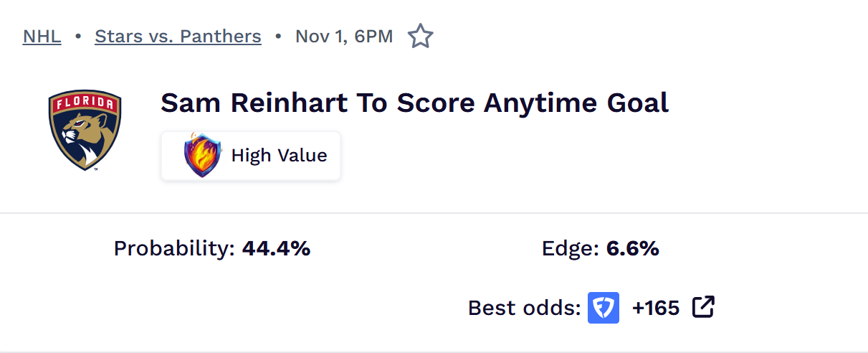Click the dot separator before Nov 1
Screen dimensions: 868x353
click(x=278, y=36)
